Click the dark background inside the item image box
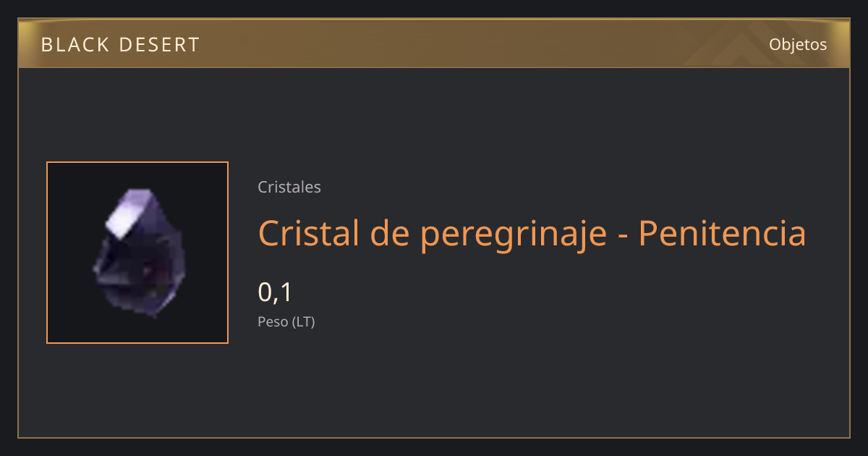 coord(69,318)
